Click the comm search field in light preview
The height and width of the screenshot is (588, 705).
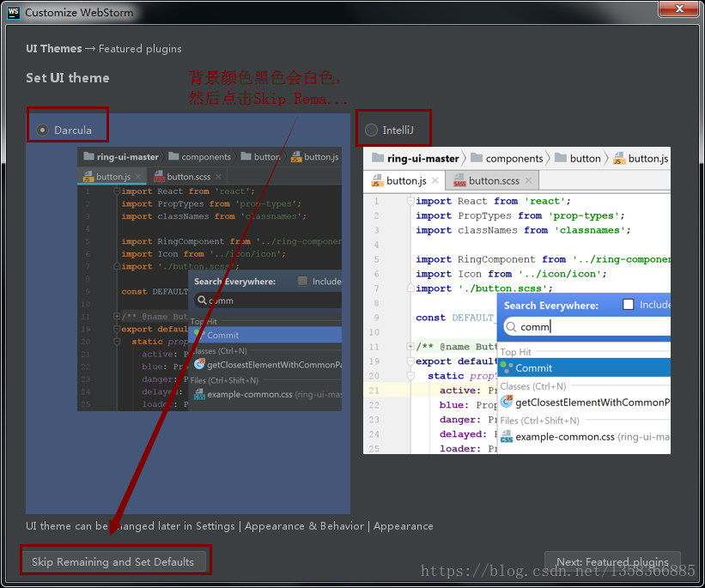pos(586,326)
